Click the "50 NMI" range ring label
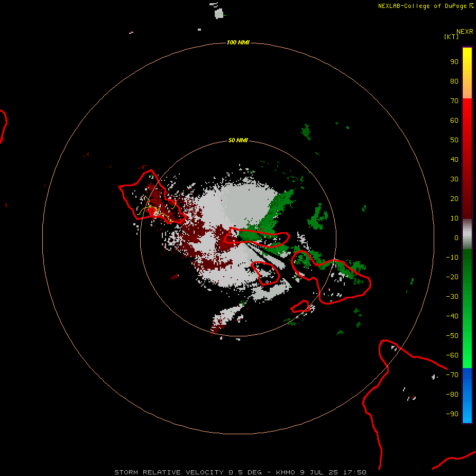Image resolution: width=476 pixels, height=476 pixels. (238, 140)
